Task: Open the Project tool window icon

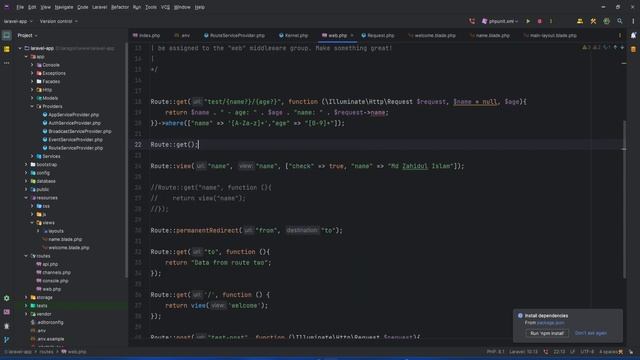Action: click(7, 36)
